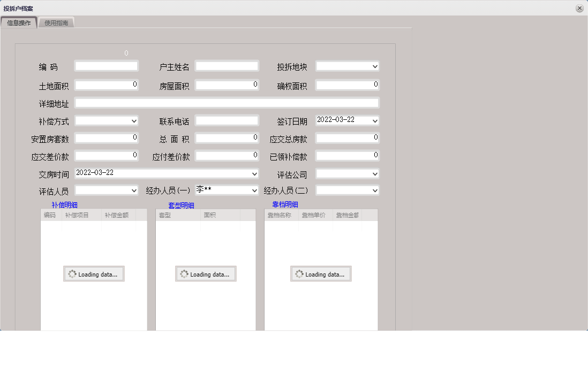Click inside the 户主姓名 input field
Image resolution: width=588 pixels, height=389 pixels.
(x=227, y=66)
